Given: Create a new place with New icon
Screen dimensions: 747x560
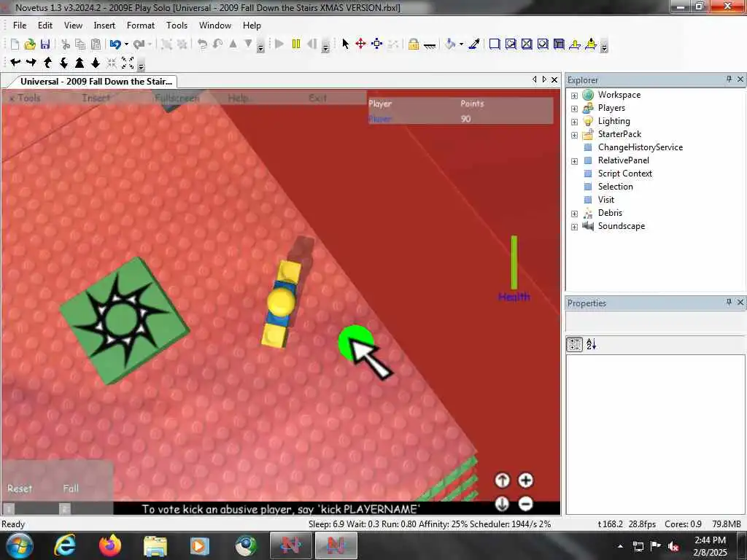Looking at the screenshot, I should 15,44.
